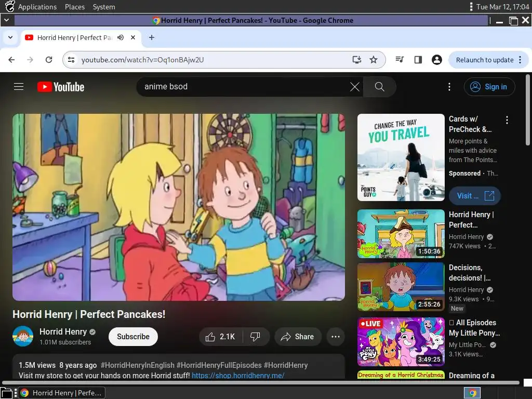
Task: Open the title Decisions, decisions!
Action: click(x=470, y=273)
